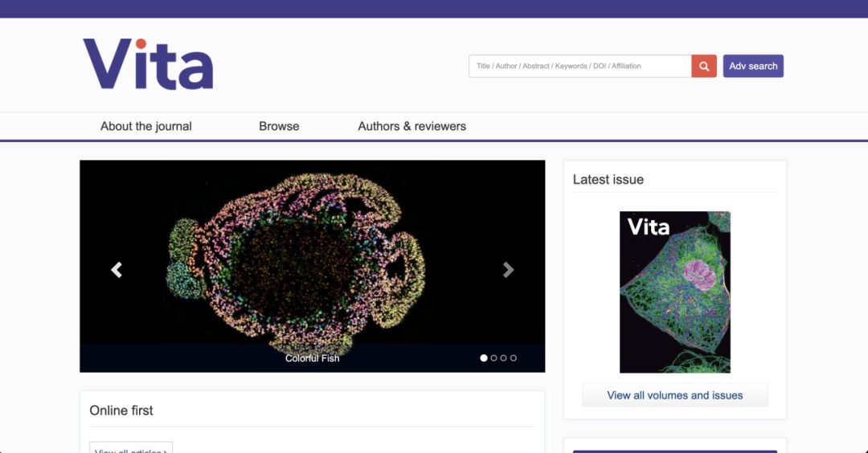Image resolution: width=868 pixels, height=453 pixels.
Task: Click the Online first section heading
Action: point(121,410)
